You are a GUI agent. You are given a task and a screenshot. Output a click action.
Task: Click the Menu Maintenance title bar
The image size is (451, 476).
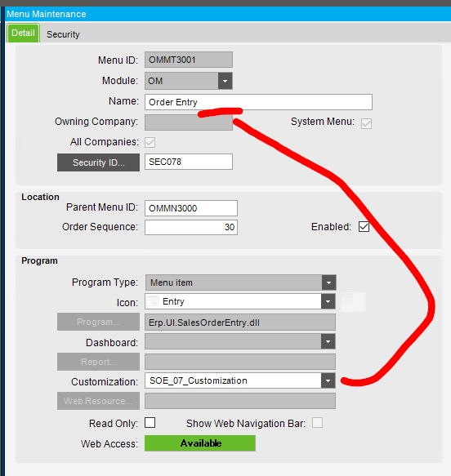click(229, 14)
